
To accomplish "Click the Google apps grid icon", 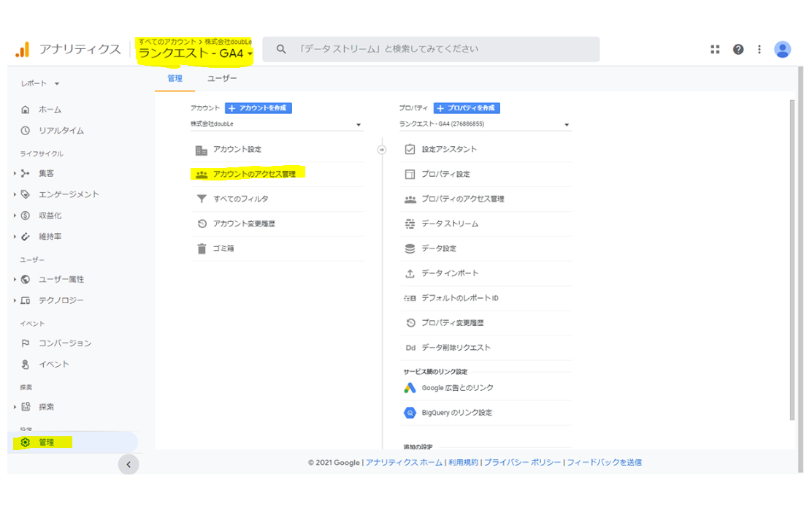I will pos(715,49).
